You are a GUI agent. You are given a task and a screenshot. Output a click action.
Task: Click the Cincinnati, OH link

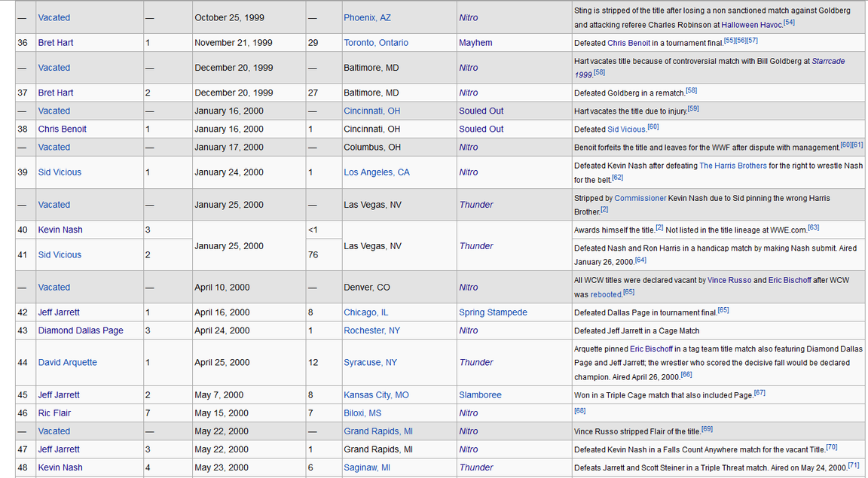point(371,111)
